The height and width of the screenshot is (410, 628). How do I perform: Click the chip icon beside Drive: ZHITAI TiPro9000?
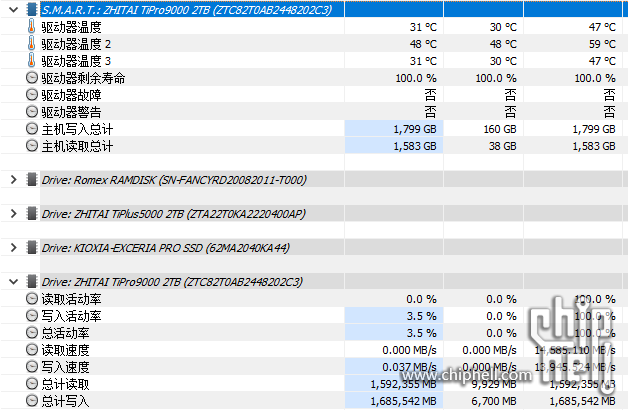32,281
